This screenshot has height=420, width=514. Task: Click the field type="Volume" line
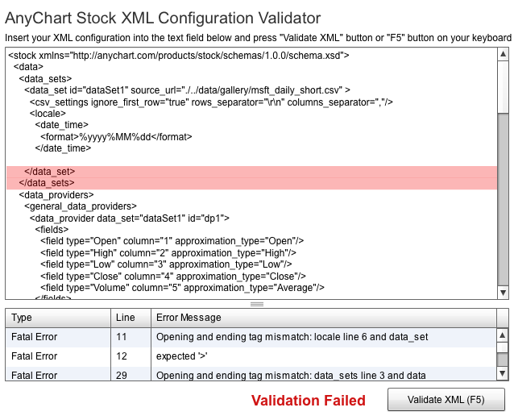point(182,287)
